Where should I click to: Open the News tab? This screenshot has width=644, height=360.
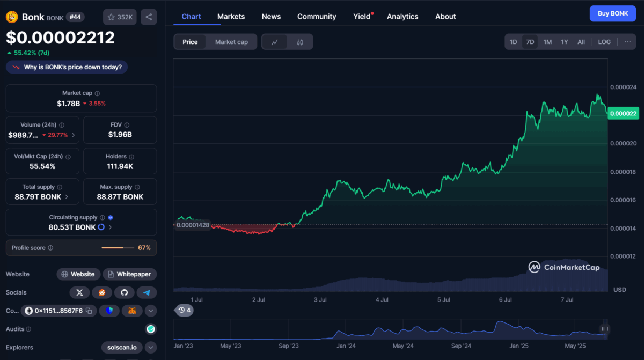(271, 17)
